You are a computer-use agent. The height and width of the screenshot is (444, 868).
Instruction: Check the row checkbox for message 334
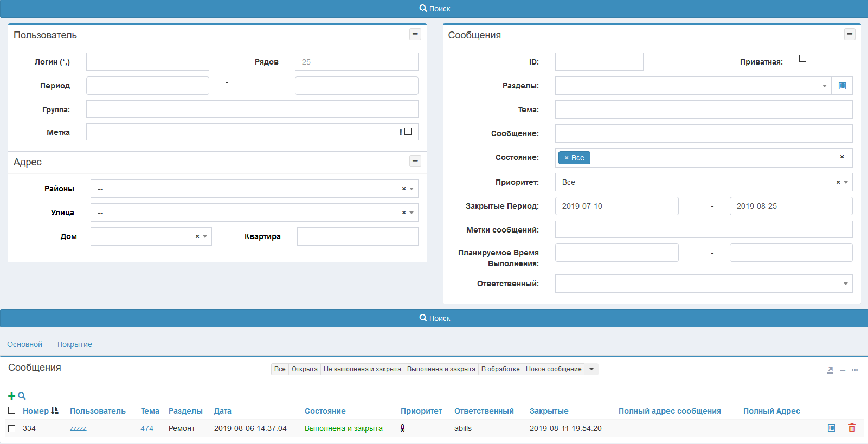12,429
